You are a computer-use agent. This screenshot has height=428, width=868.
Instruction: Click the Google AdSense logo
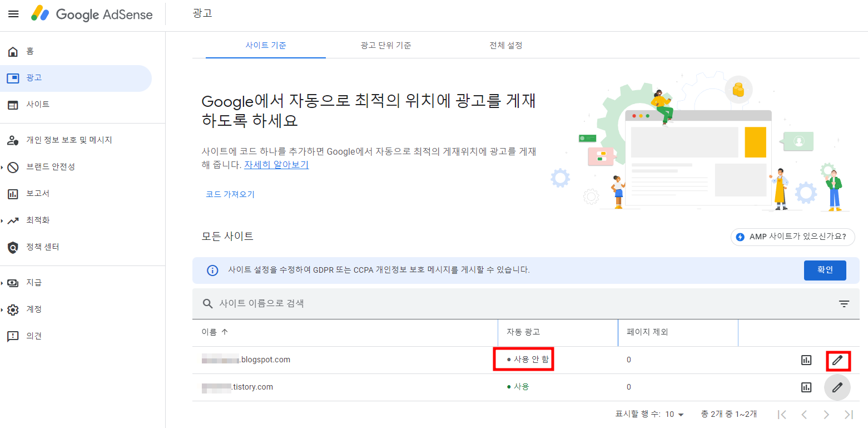92,14
